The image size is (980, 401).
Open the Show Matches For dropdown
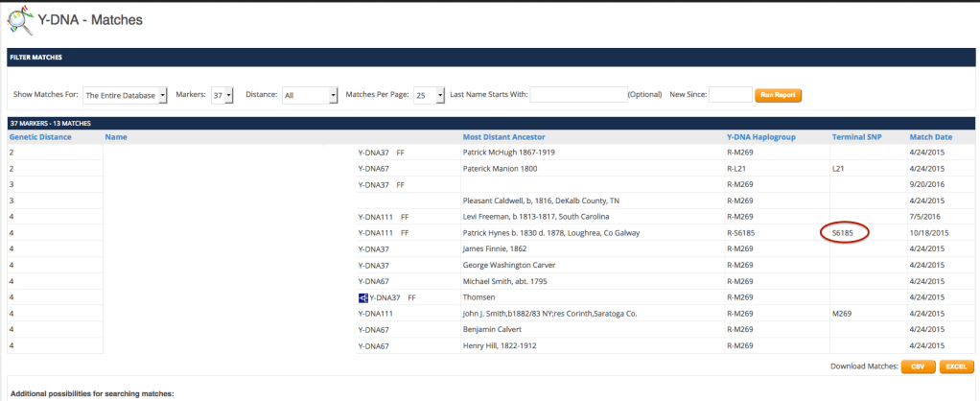(x=125, y=95)
